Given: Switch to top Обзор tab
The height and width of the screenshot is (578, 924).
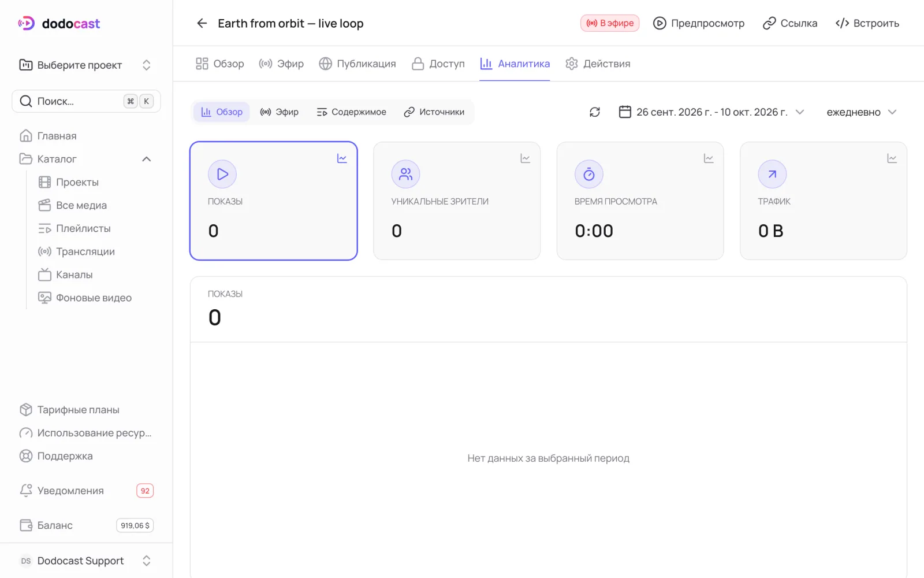Looking at the screenshot, I should [x=219, y=64].
